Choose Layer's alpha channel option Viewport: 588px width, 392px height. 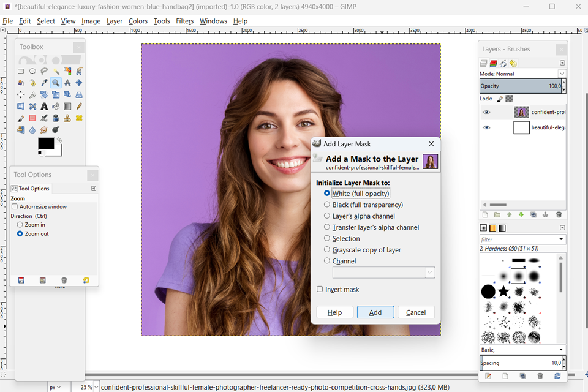click(x=327, y=216)
